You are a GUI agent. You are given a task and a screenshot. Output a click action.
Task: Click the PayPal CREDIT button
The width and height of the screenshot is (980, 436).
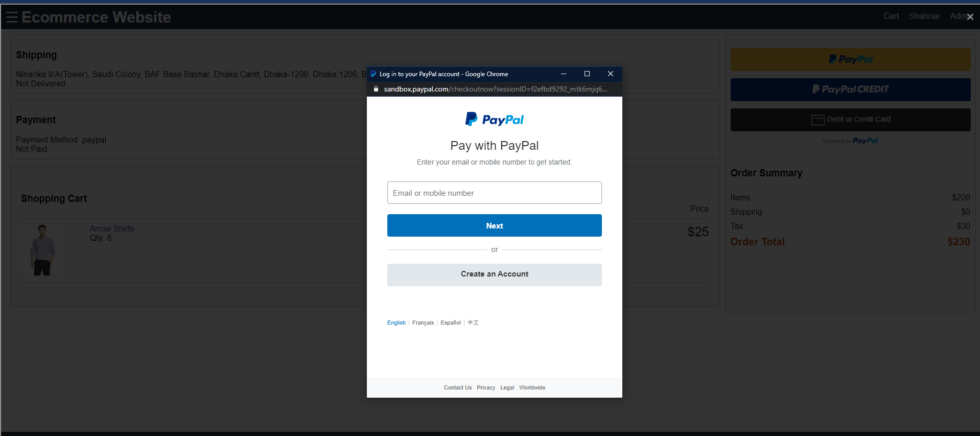[x=850, y=89]
